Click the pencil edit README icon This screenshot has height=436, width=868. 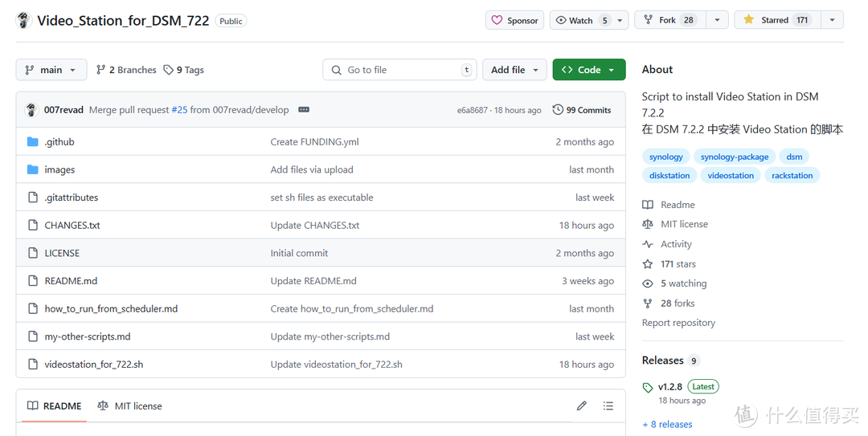(x=581, y=406)
